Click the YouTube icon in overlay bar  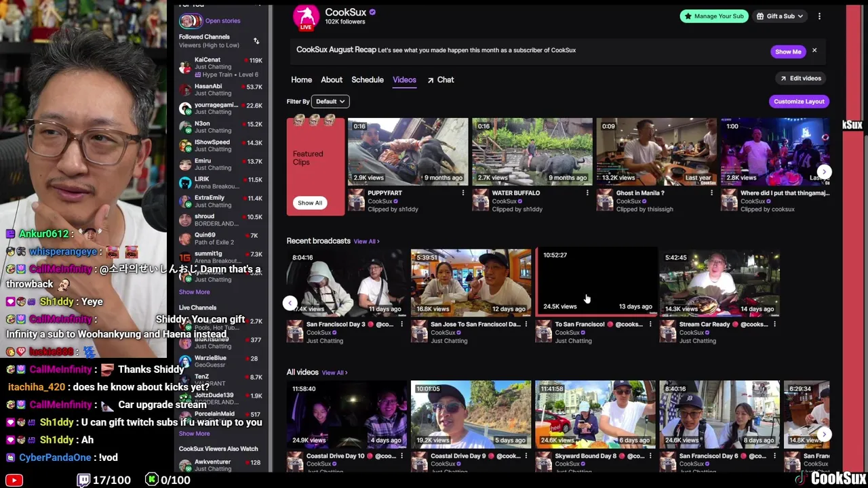pos(14,481)
